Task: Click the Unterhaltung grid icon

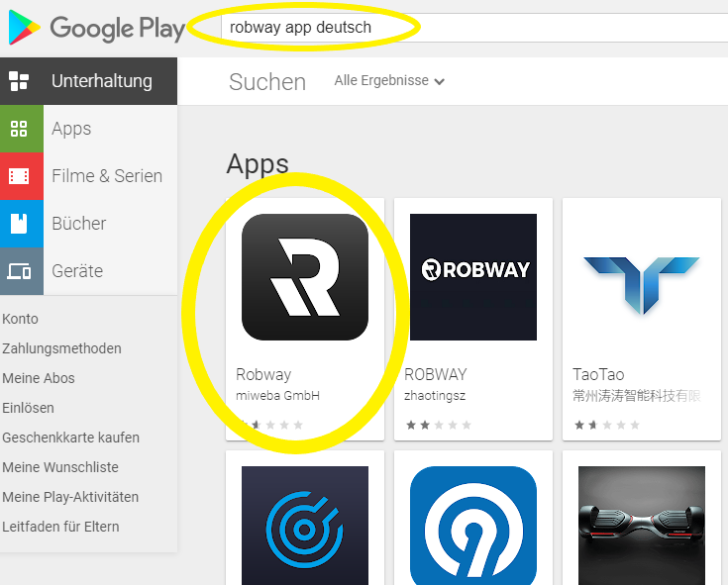Action: coord(19,81)
